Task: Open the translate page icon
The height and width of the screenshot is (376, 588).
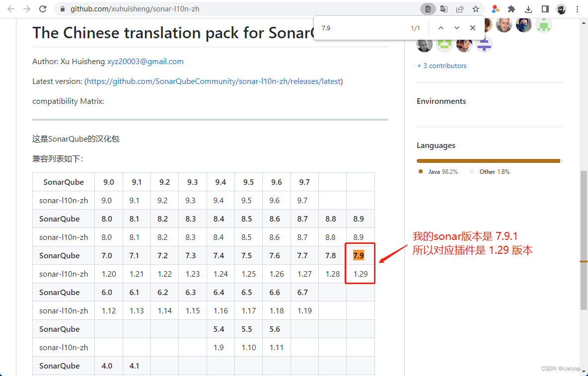Action: [444, 9]
